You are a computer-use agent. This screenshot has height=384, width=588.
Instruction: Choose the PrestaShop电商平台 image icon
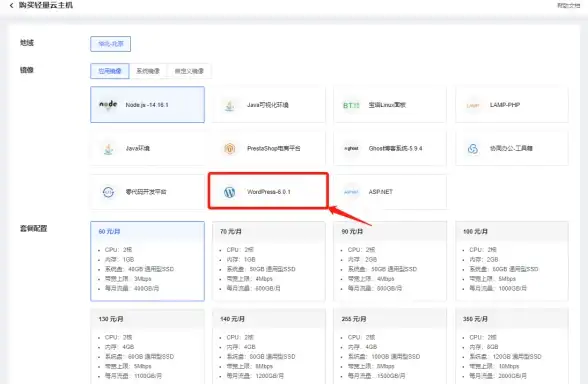pos(230,148)
